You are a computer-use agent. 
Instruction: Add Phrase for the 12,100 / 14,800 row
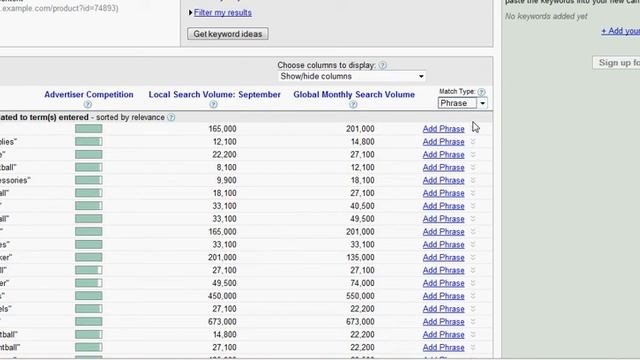tap(444, 142)
